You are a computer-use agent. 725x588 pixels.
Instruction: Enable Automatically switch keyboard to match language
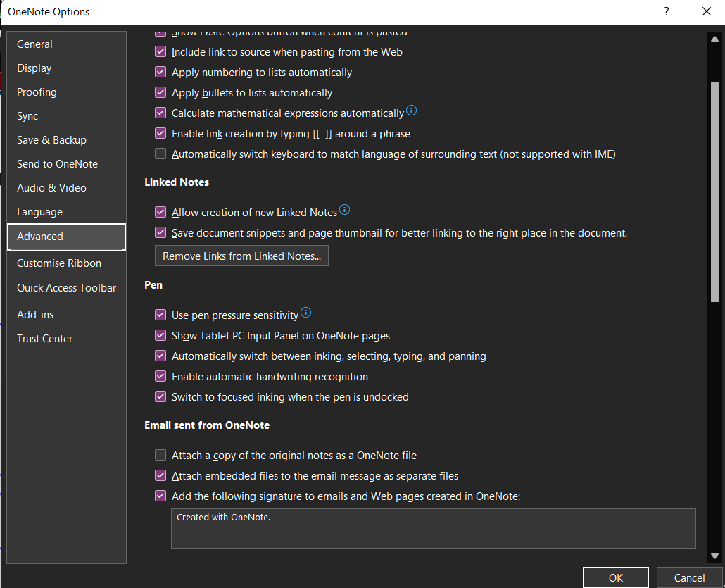click(x=160, y=154)
